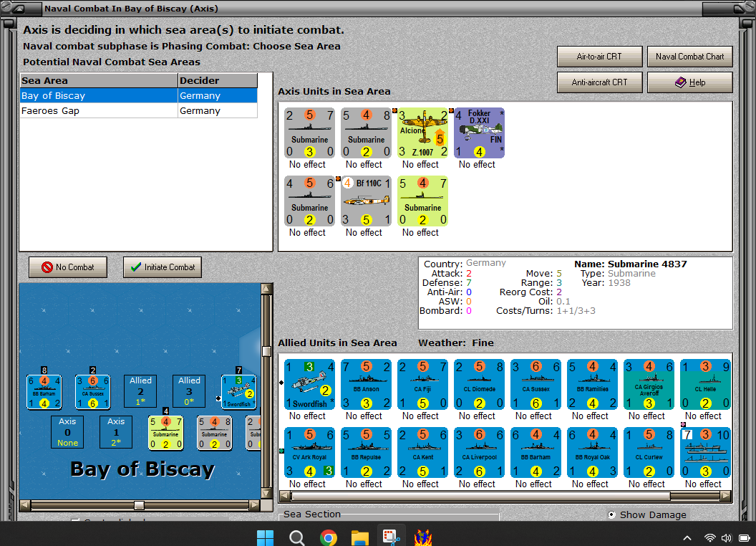Select the CA Kent cruiser counter
The image size is (756, 546).
click(423, 452)
